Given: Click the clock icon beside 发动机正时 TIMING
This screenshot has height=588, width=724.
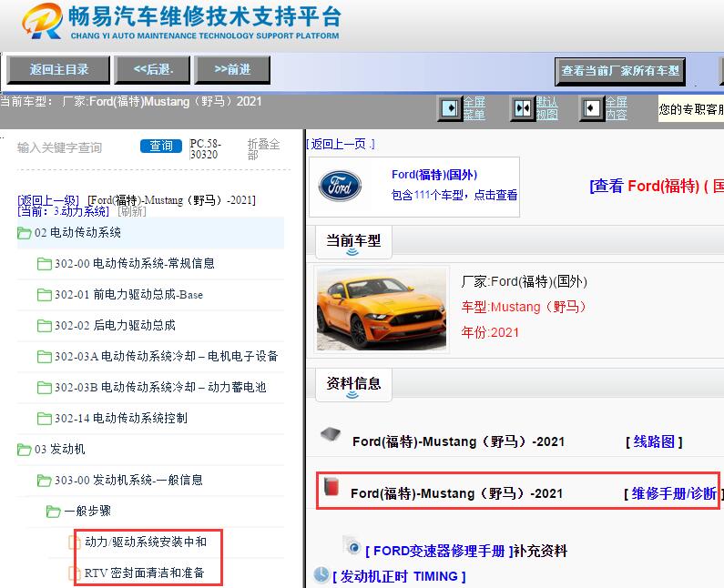Looking at the screenshot, I should click(321, 574).
